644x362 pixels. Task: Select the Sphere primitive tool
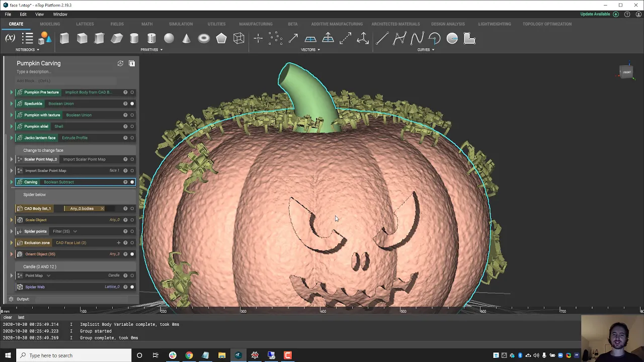[x=169, y=38]
